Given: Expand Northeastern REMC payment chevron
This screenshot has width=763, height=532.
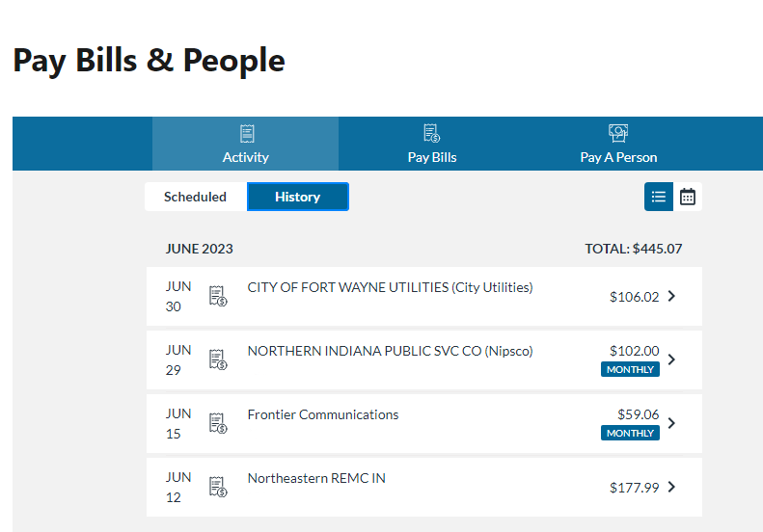Looking at the screenshot, I should click(672, 487).
